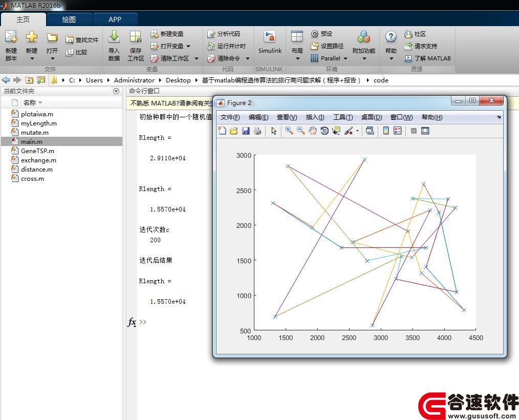The width and height of the screenshot is (519, 420).
Task: Create a new figure in Figure 2 toolbar
Action: 222,131
